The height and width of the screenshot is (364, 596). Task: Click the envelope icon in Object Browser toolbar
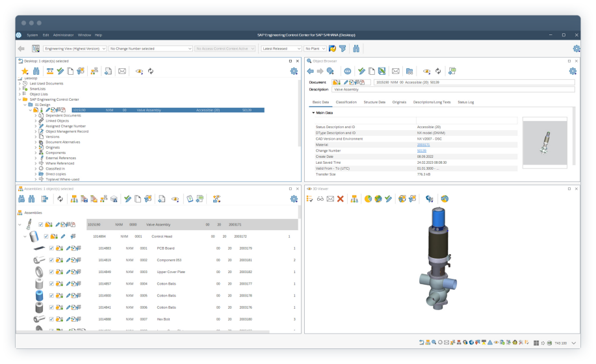coord(396,71)
